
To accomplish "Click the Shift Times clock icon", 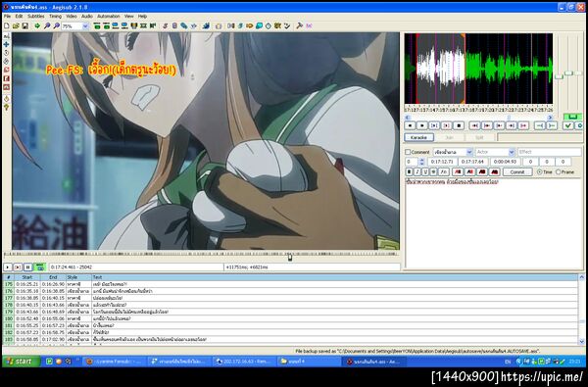I will coord(269,25).
